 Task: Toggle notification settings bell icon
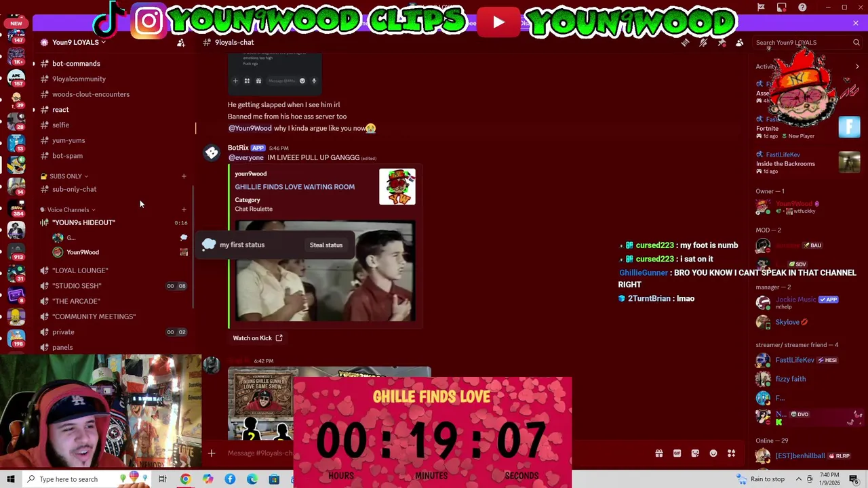pyautogui.click(x=703, y=42)
